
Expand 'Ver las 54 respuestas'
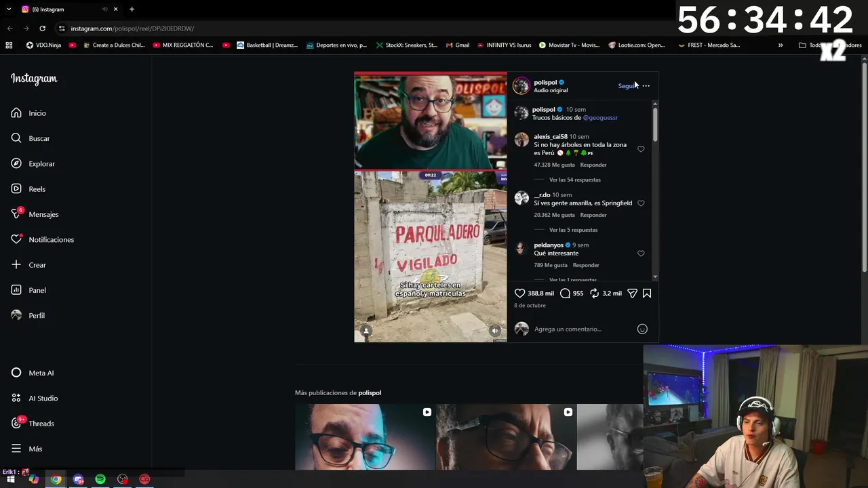574,180
